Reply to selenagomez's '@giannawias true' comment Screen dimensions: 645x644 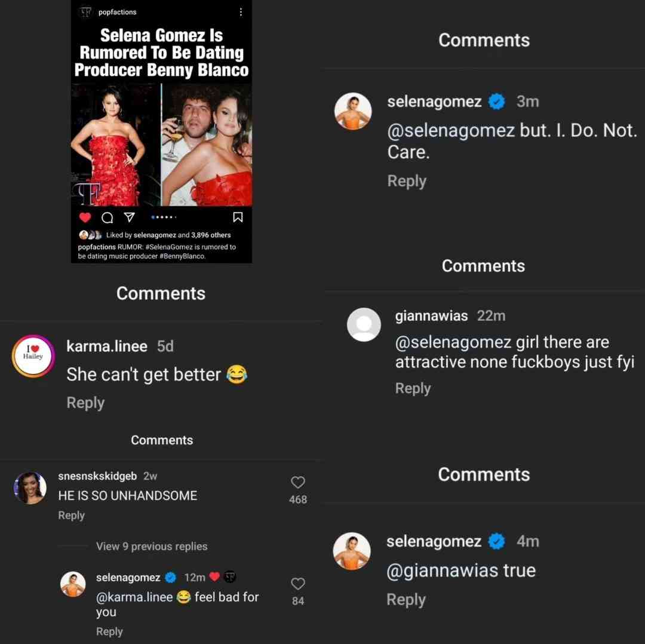click(x=406, y=599)
